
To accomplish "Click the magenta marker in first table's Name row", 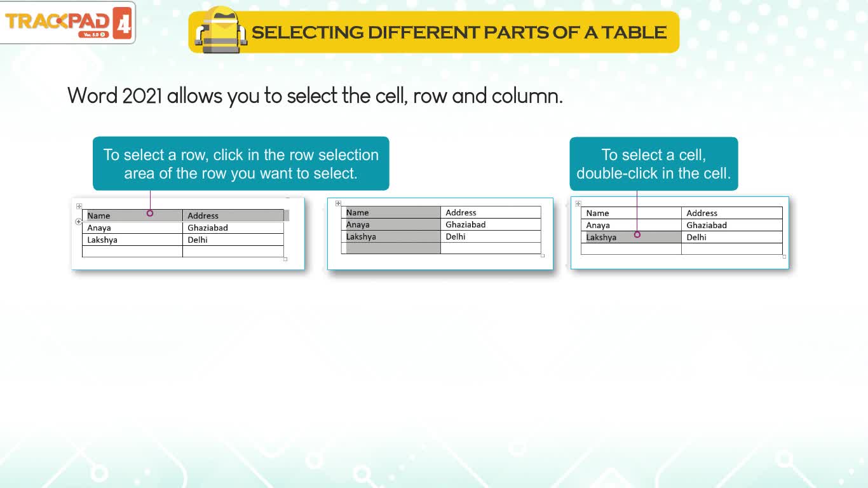I will [150, 213].
